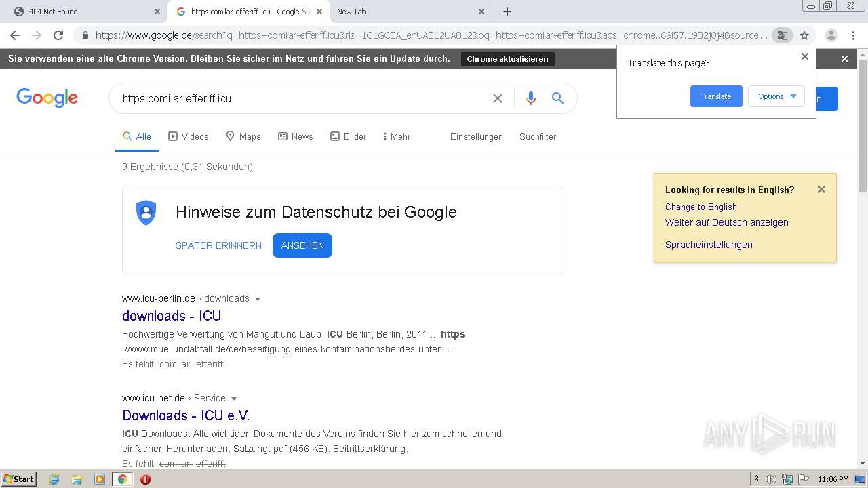Image resolution: width=868 pixels, height=488 pixels.
Task: Open the Downloads - ICU e.V. result
Action: (x=186, y=415)
